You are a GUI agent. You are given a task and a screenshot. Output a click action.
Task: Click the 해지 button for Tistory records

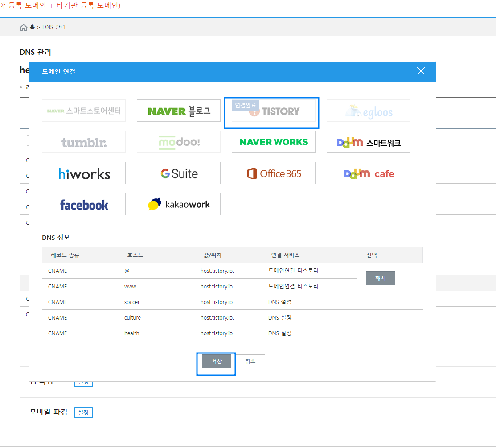tap(380, 279)
